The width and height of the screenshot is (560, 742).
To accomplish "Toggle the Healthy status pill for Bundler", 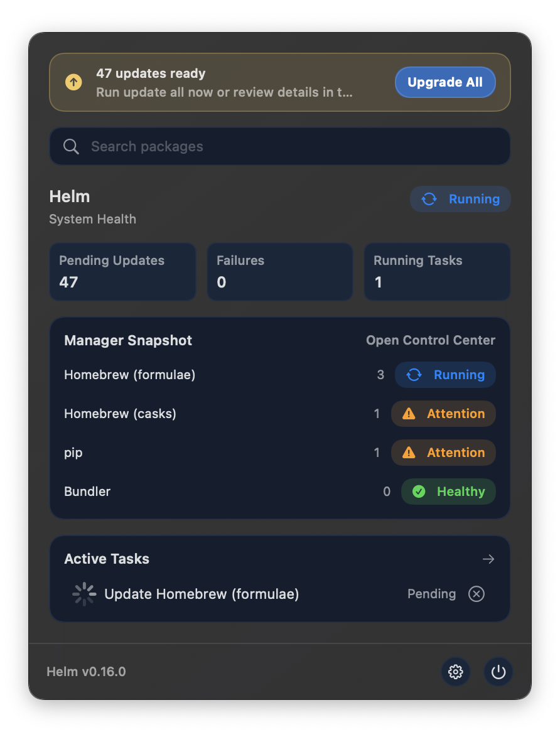I will click(448, 492).
